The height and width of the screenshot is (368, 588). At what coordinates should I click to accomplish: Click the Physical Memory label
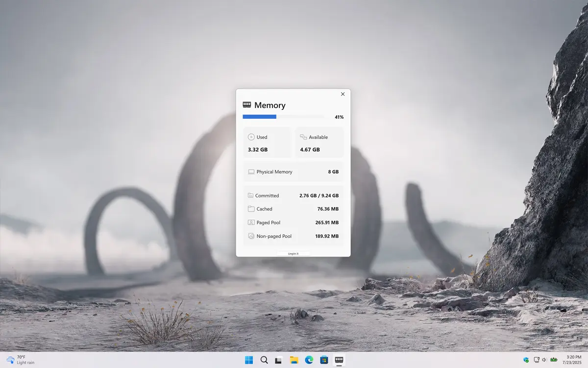[274, 172]
